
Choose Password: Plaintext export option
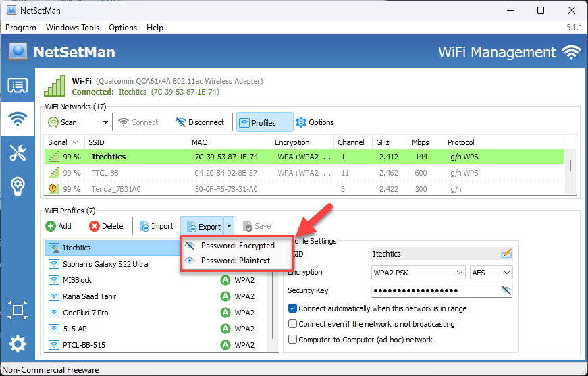(237, 261)
